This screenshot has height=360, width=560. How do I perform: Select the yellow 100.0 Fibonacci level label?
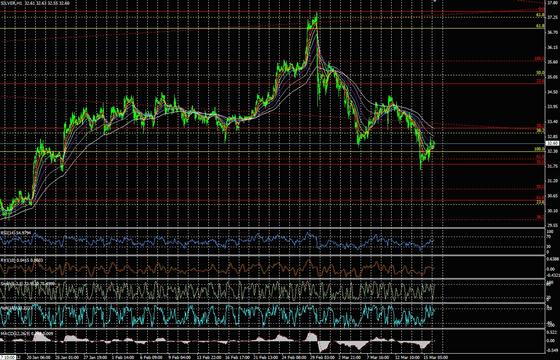539,149
